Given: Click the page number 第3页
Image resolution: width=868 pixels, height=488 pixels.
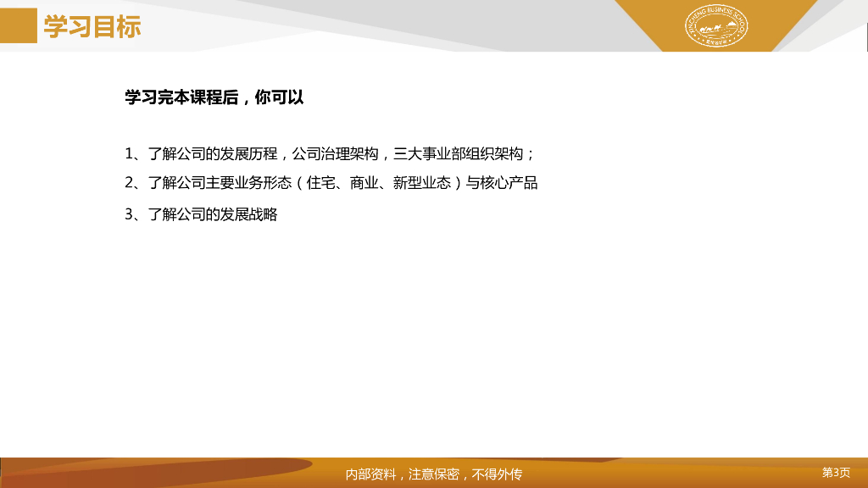Looking at the screenshot, I should coord(836,473).
